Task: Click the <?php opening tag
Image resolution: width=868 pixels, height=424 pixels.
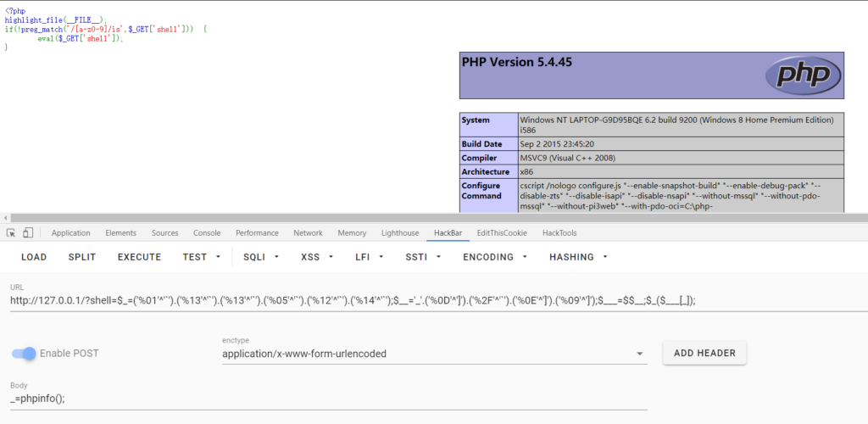Action: 15,10
